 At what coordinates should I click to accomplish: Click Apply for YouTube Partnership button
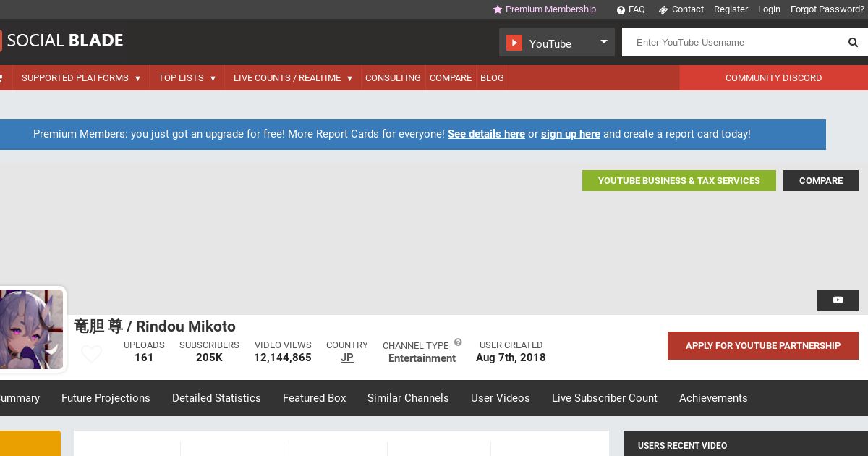[762, 346]
